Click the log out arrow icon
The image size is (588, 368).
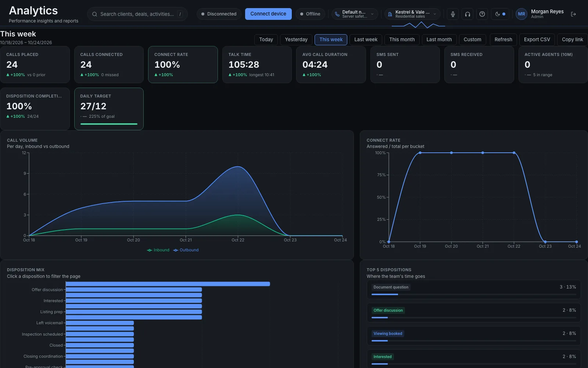pos(573,14)
